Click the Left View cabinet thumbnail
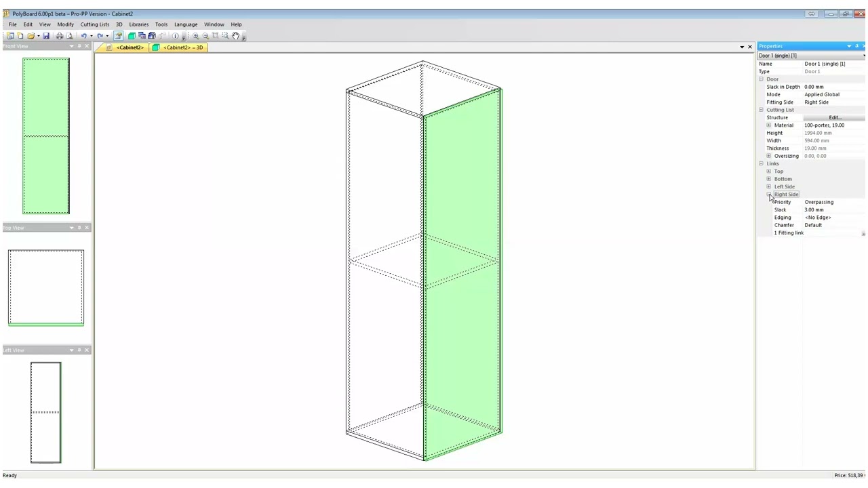This screenshot has height=488, width=868. (x=45, y=413)
